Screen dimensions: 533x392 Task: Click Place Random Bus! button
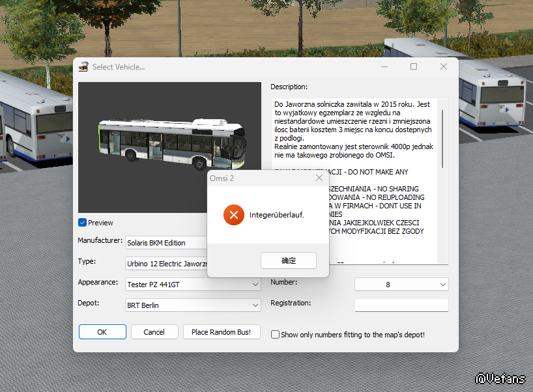[x=222, y=332]
